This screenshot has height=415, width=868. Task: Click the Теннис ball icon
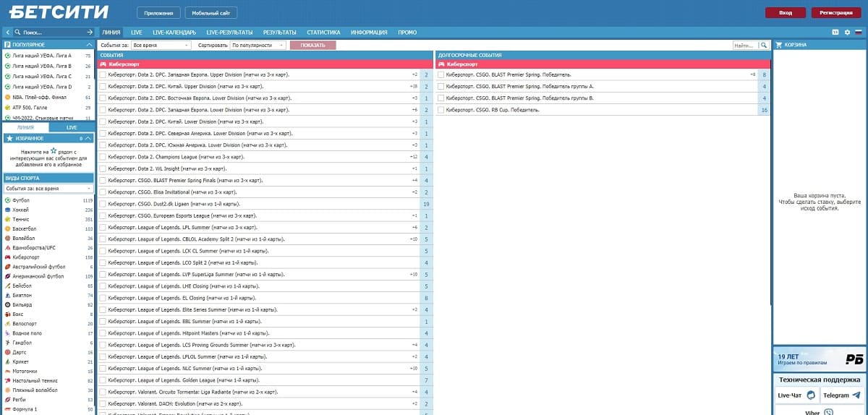(8, 219)
